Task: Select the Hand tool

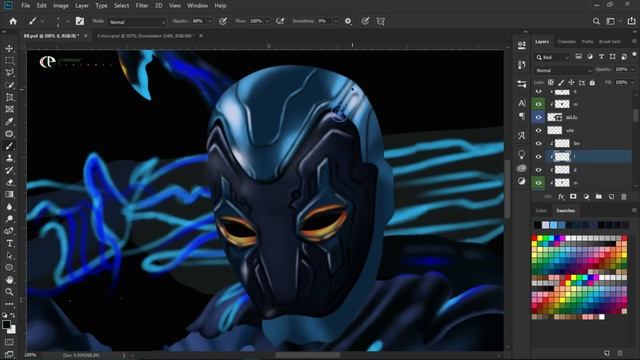Action: [9, 280]
